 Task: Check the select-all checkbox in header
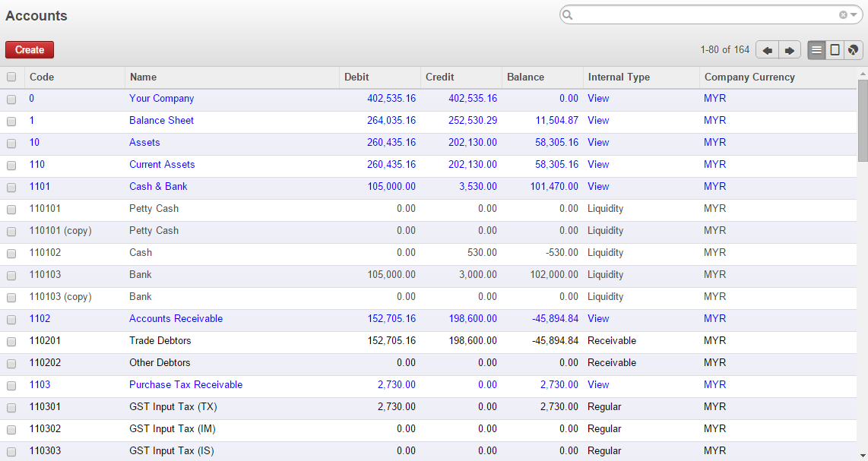coord(11,77)
